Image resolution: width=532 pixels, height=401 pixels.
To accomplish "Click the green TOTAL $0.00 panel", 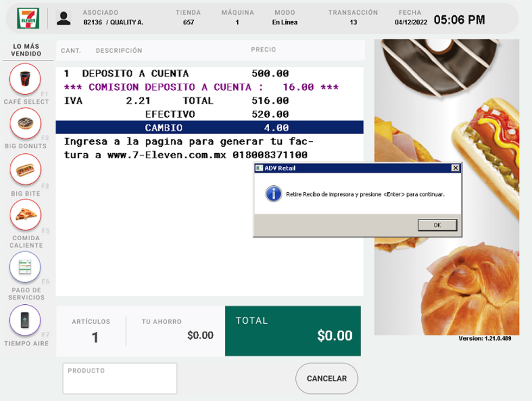I will [x=293, y=331].
